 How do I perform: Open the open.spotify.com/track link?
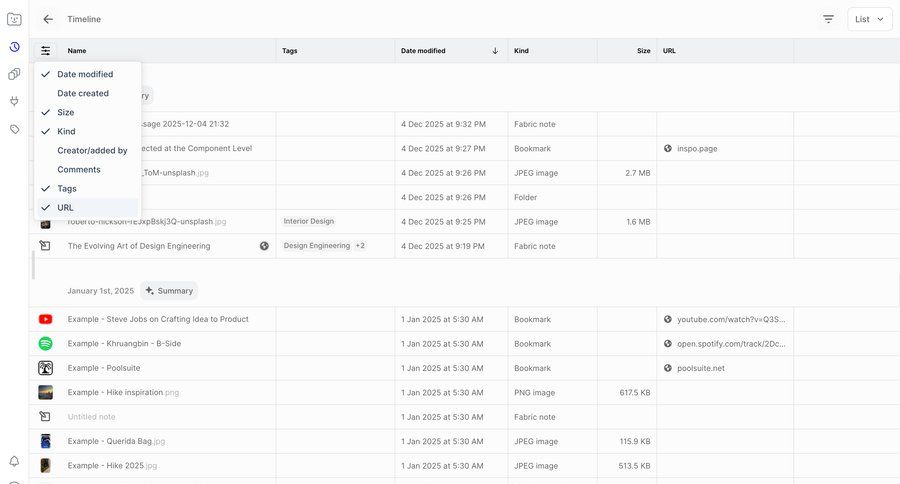pyautogui.click(x=731, y=343)
